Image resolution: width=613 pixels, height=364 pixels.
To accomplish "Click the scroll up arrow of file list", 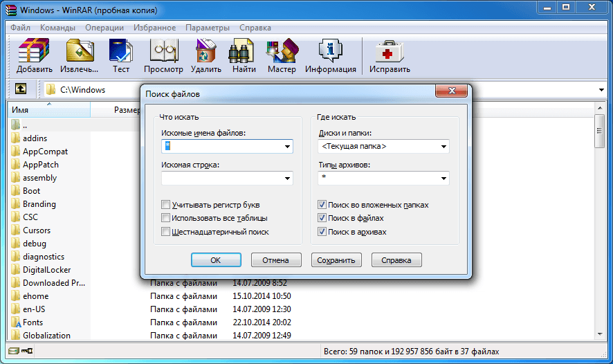I will tap(600, 107).
